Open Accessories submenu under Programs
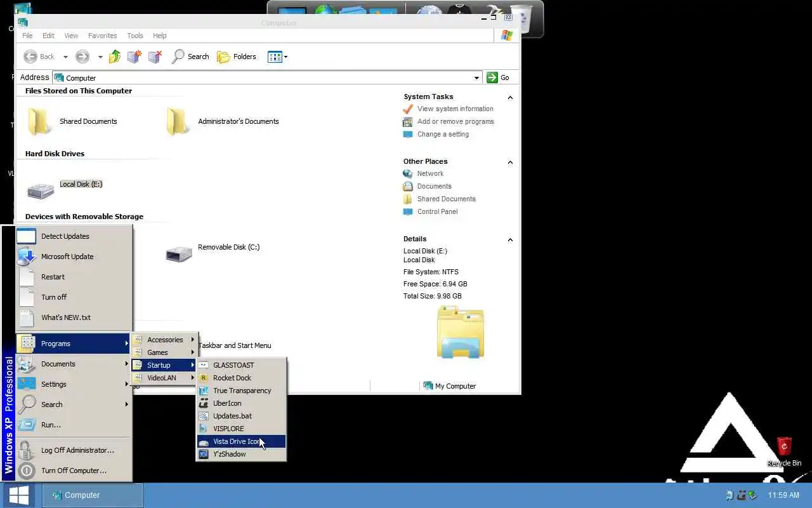 (x=164, y=340)
